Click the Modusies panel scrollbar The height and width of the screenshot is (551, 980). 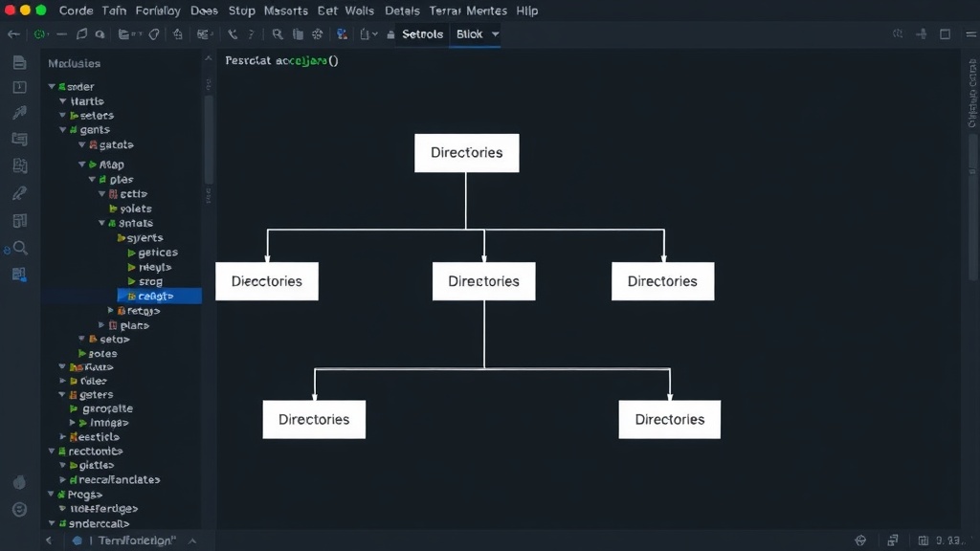pyautogui.click(x=209, y=141)
